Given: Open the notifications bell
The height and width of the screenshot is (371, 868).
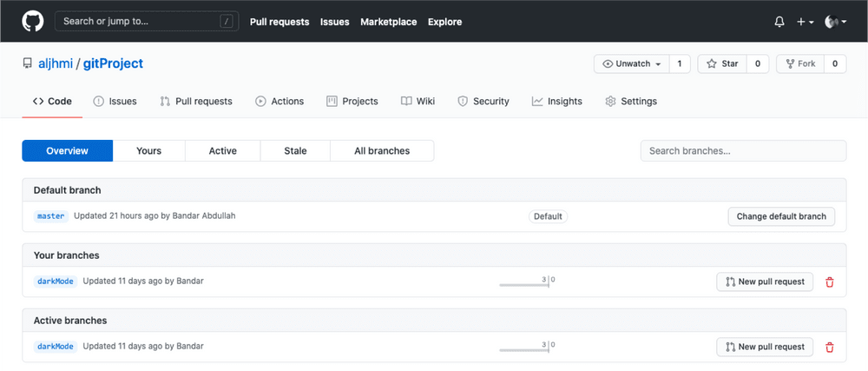Looking at the screenshot, I should coord(779,22).
